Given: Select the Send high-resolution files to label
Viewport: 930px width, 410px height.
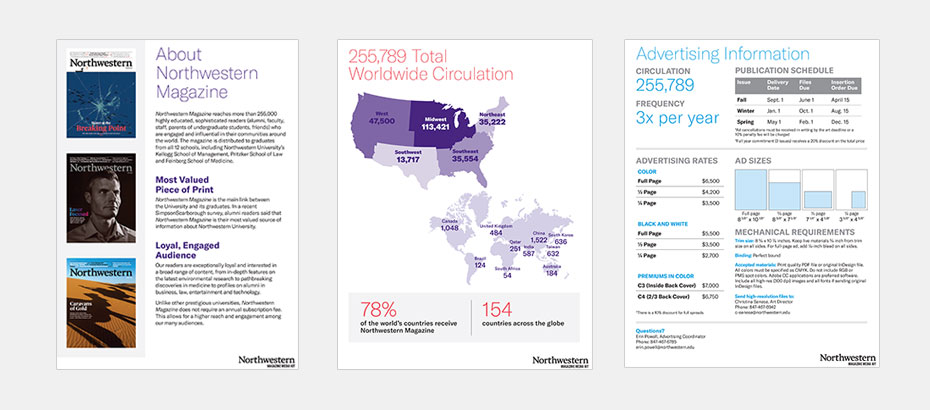Looking at the screenshot, I should click(x=765, y=295).
